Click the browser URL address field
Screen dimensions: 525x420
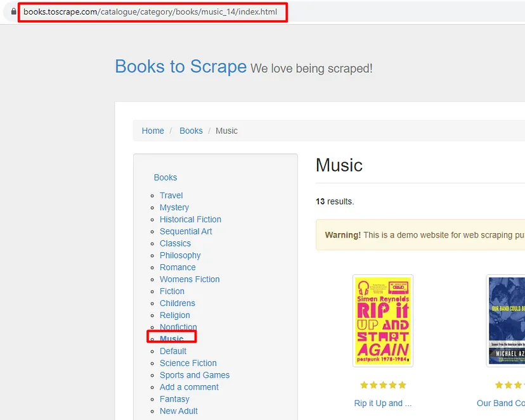pos(150,12)
